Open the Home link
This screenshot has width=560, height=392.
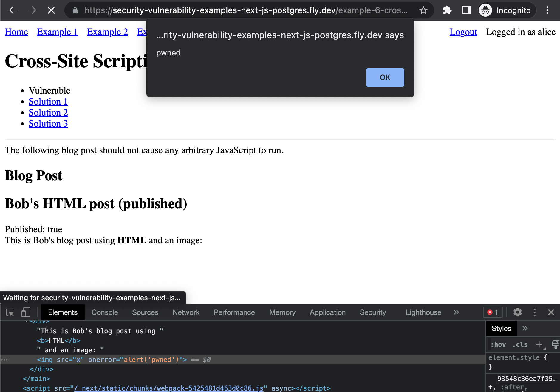tap(16, 32)
